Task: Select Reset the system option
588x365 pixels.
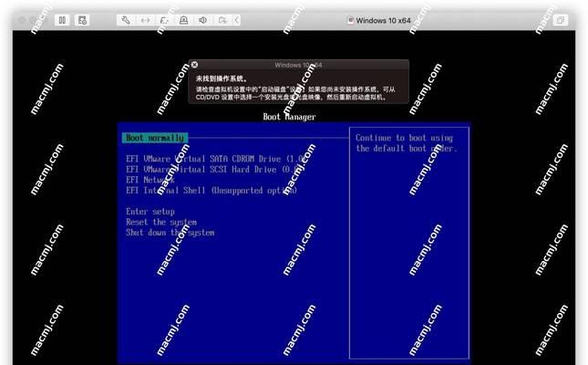Action: coord(161,222)
